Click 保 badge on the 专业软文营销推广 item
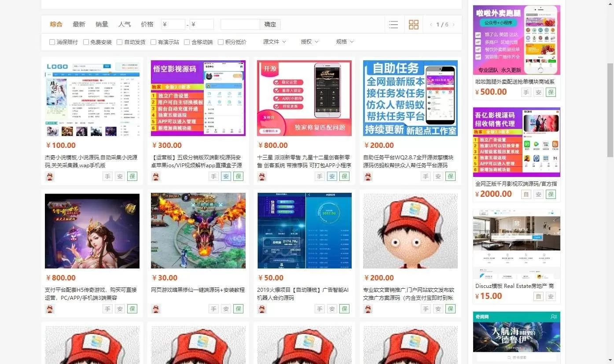The image size is (614, 364). (x=451, y=309)
